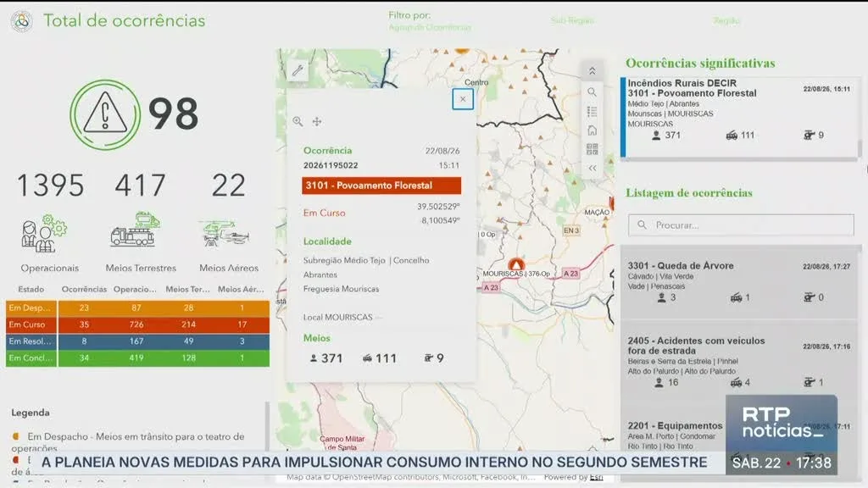Click the Centro label on the map
Image resolution: width=868 pixels, height=488 pixels.
(476, 82)
